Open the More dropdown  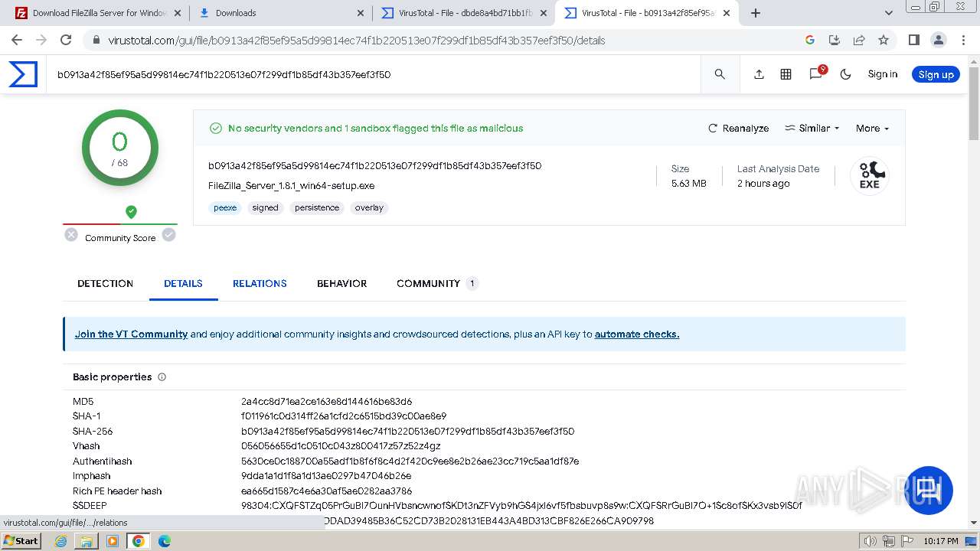[872, 129]
